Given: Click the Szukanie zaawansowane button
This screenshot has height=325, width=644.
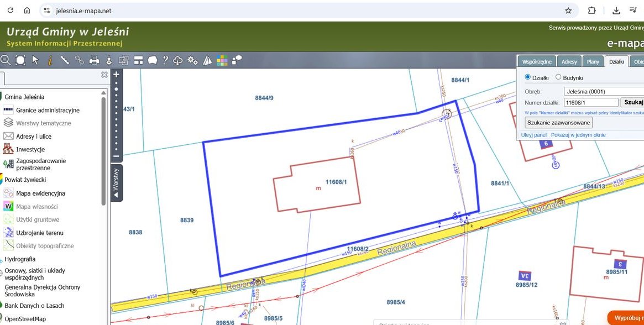Looking at the screenshot, I should click(x=558, y=122).
